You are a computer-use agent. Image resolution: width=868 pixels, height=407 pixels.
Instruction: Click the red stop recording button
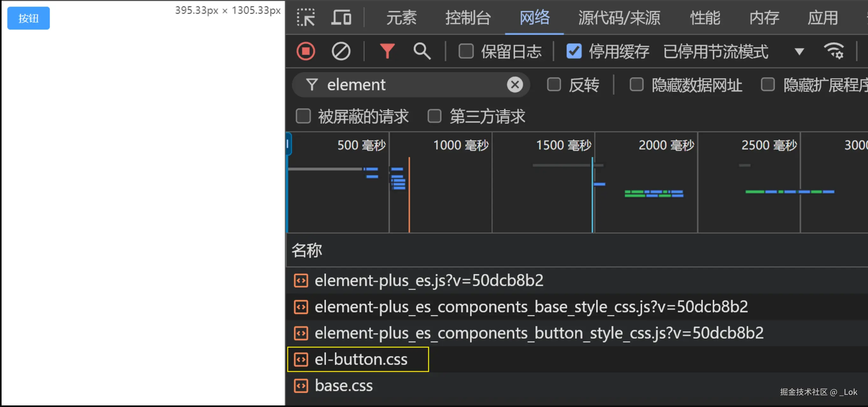click(305, 51)
